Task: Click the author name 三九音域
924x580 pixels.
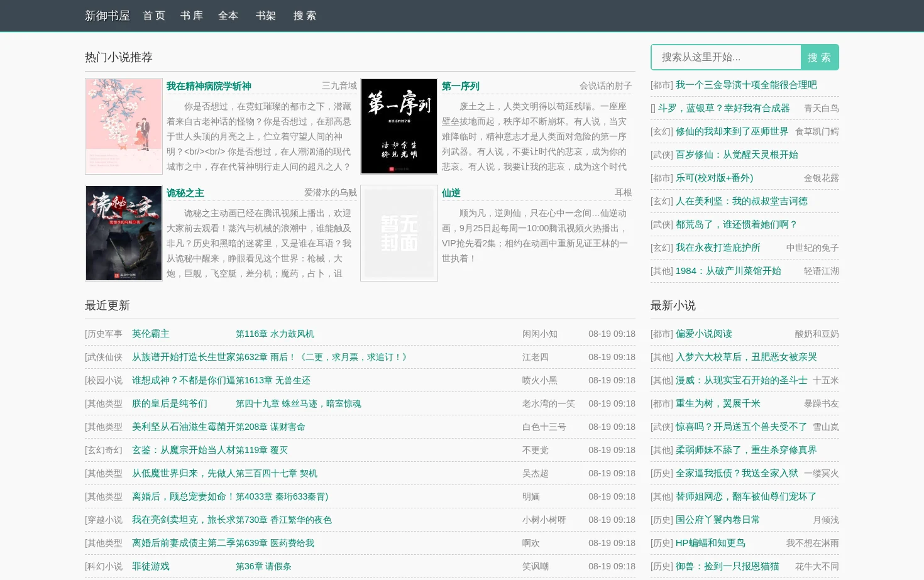Action: [339, 85]
